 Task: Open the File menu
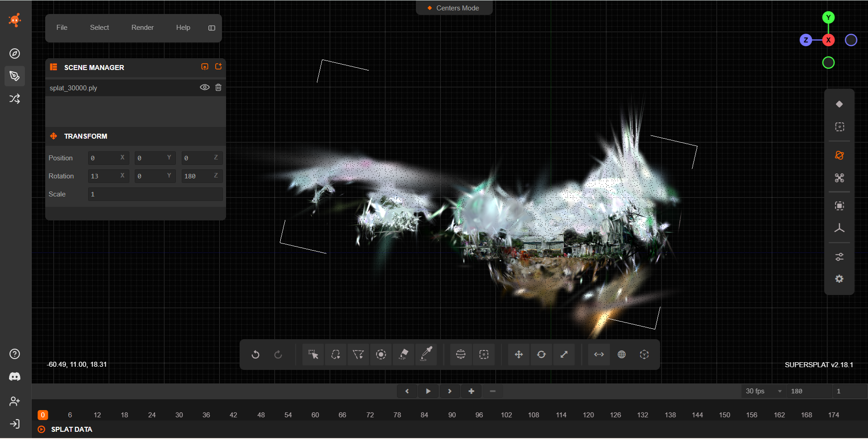point(62,28)
